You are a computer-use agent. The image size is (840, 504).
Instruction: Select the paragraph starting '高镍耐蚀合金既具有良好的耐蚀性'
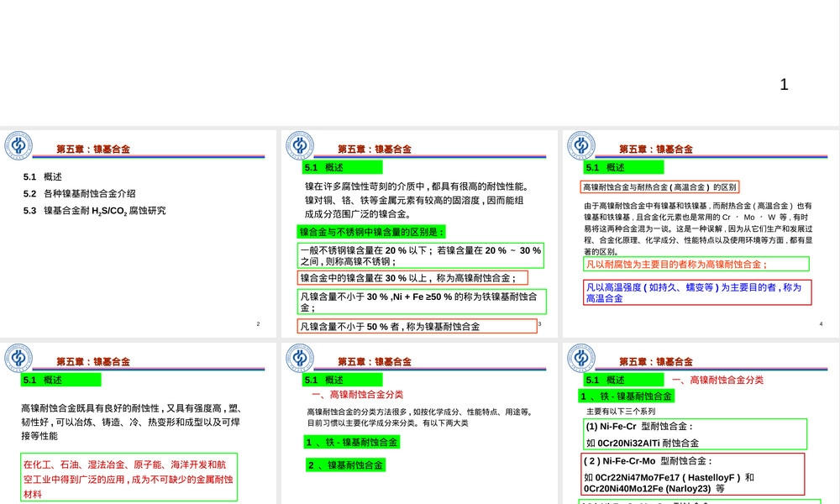(131, 422)
